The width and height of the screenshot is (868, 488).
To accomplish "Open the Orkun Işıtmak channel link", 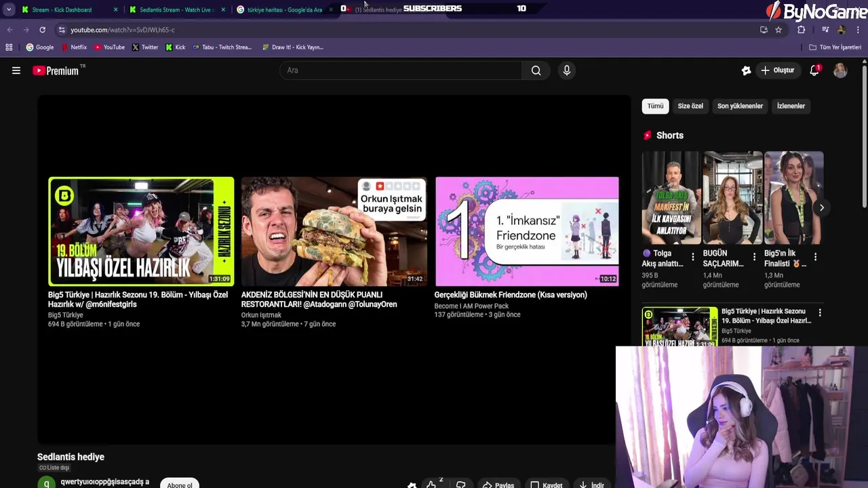I will (x=261, y=315).
